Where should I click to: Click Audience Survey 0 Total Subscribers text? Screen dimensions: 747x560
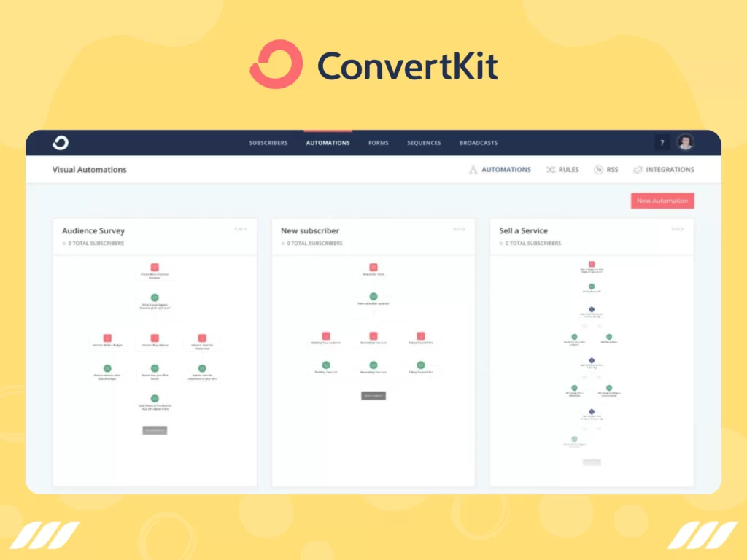pos(96,244)
